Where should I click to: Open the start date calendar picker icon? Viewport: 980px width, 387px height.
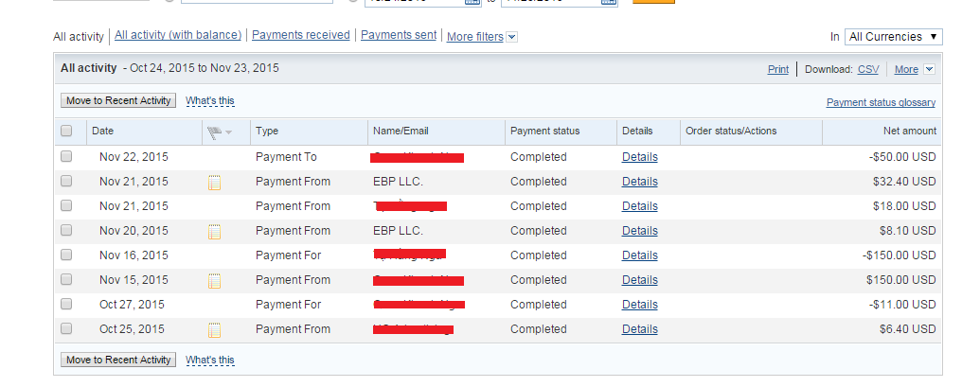[x=472, y=2]
